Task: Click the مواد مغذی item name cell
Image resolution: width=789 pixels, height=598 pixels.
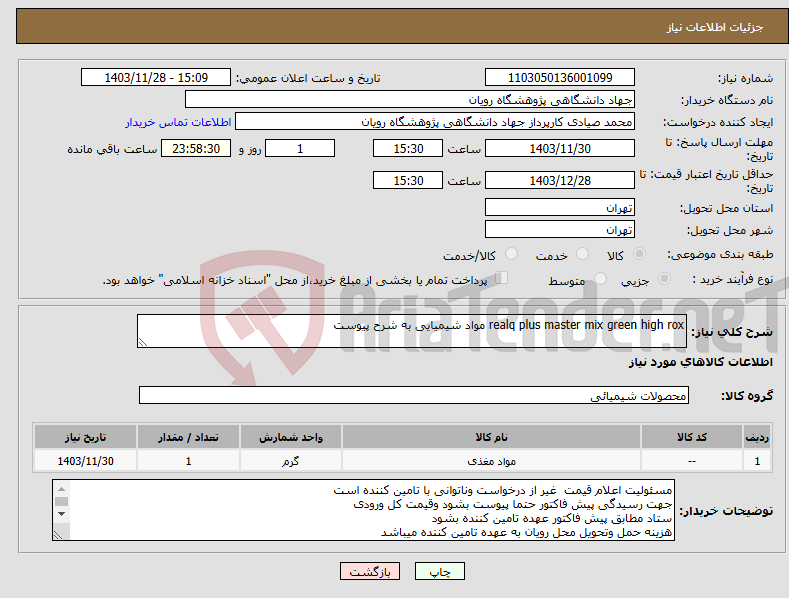Action: [491, 461]
